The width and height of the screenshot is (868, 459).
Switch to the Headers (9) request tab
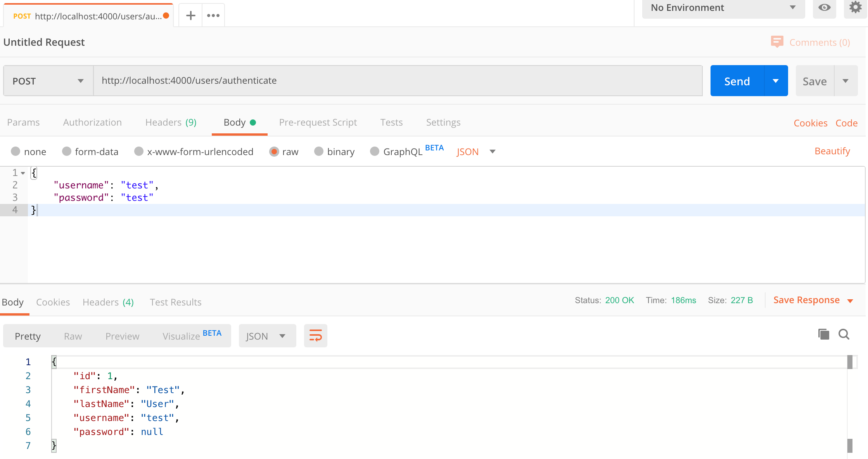[171, 123]
